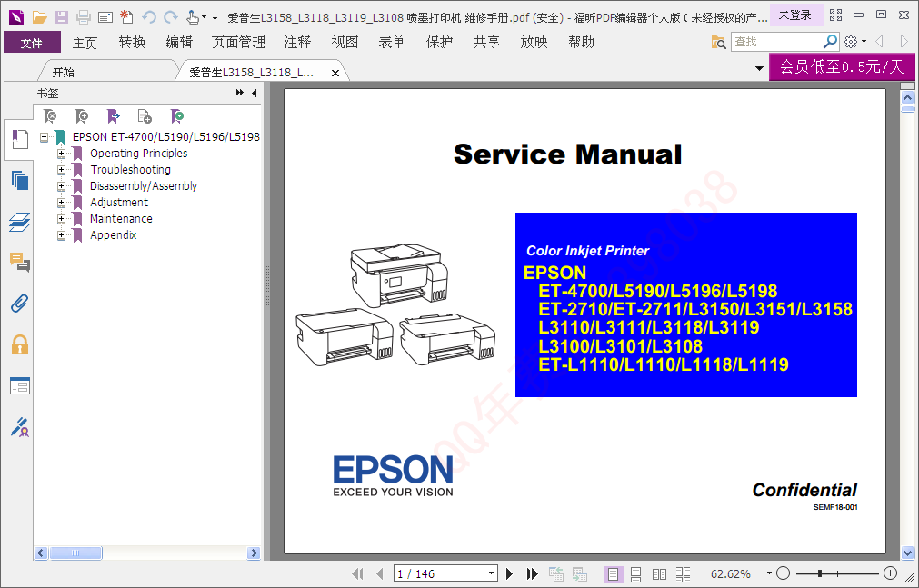The image size is (919, 588).
Task: Expand the Troubleshooting bookmark
Action: click(x=61, y=170)
